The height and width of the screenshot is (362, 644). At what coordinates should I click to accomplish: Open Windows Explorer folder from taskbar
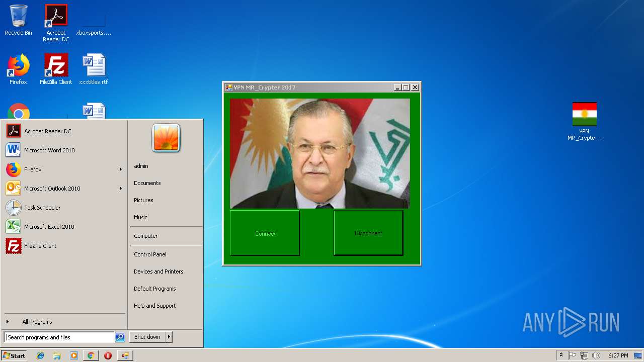(x=57, y=355)
